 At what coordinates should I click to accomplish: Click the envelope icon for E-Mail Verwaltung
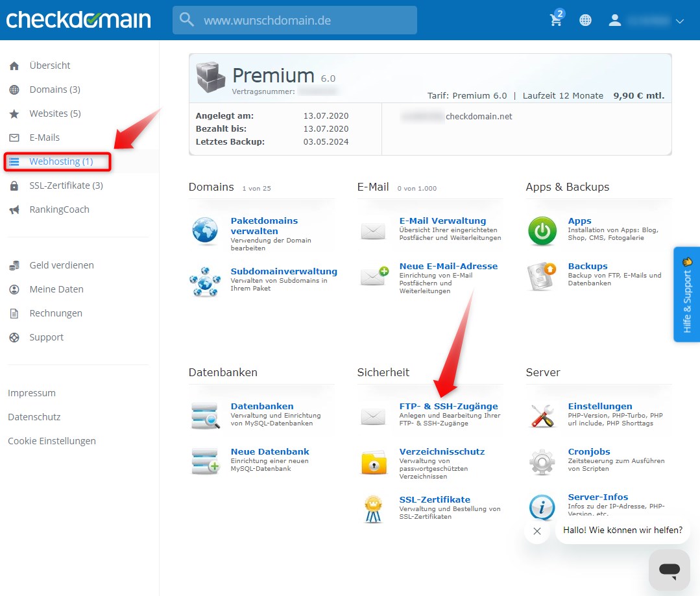(373, 231)
